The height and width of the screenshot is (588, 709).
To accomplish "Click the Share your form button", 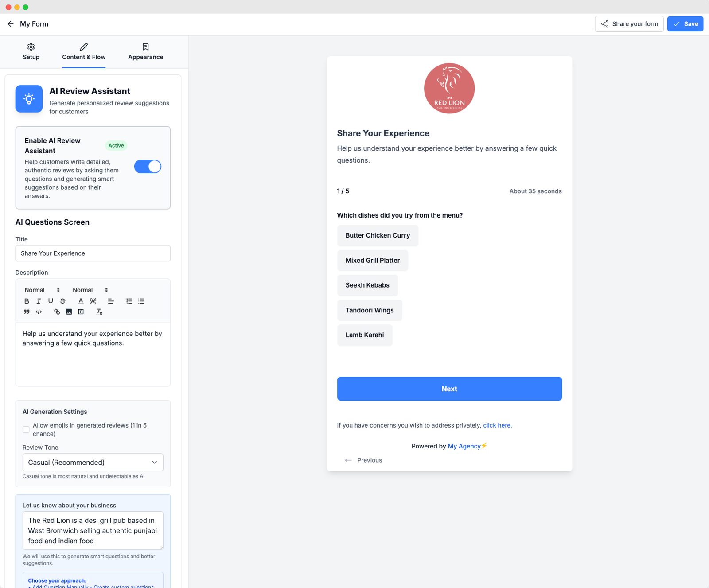I will pyautogui.click(x=629, y=23).
